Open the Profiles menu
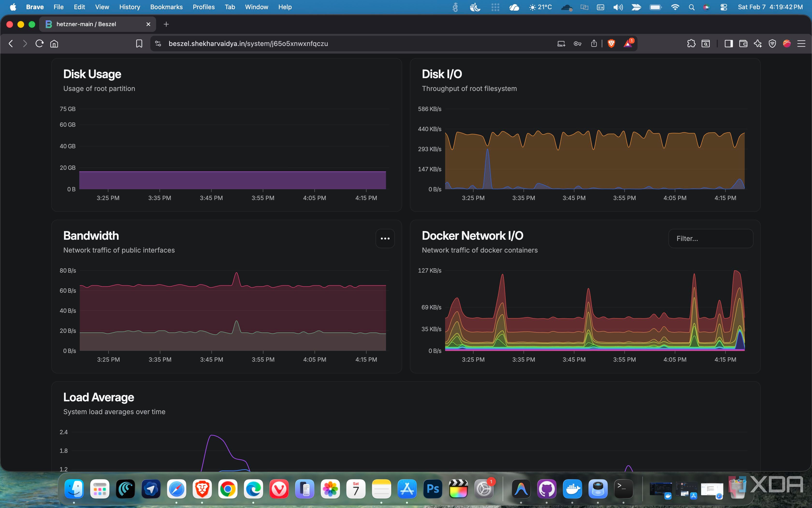 [204, 7]
